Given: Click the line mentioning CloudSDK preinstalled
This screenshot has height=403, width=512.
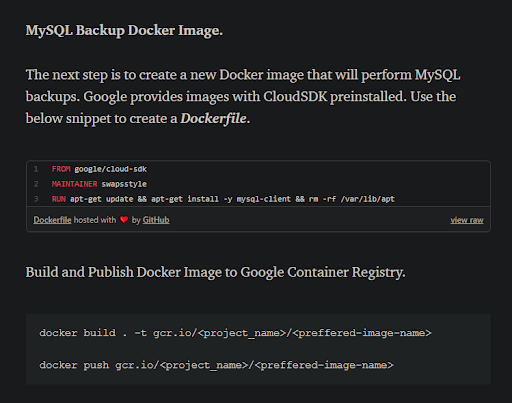Looking at the screenshot, I should [241, 97].
